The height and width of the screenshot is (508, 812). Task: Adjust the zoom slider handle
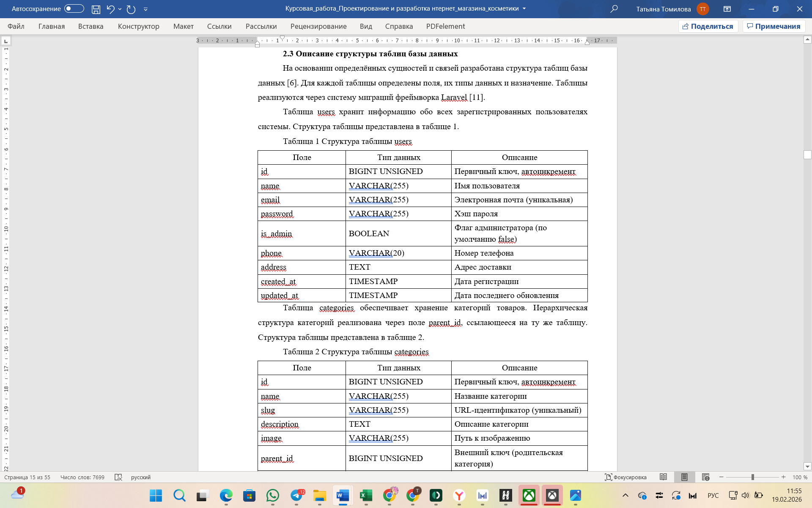pyautogui.click(x=752, y=477)
